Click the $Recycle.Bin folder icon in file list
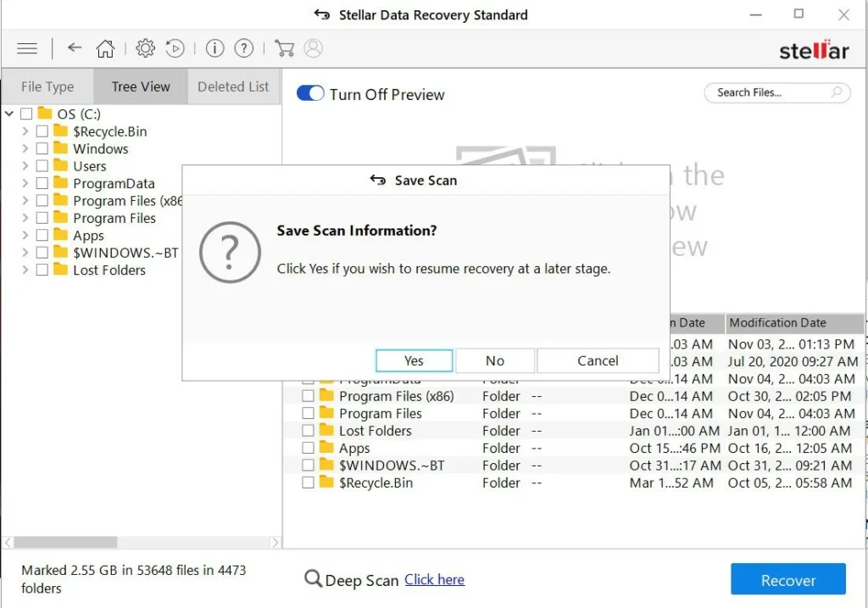Image resolution: width=868 pixels, height=608 pixels. tap(326, 482)
